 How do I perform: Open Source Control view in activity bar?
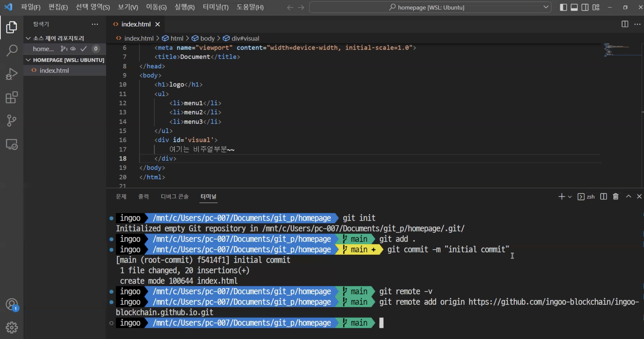tap(12, 121)
